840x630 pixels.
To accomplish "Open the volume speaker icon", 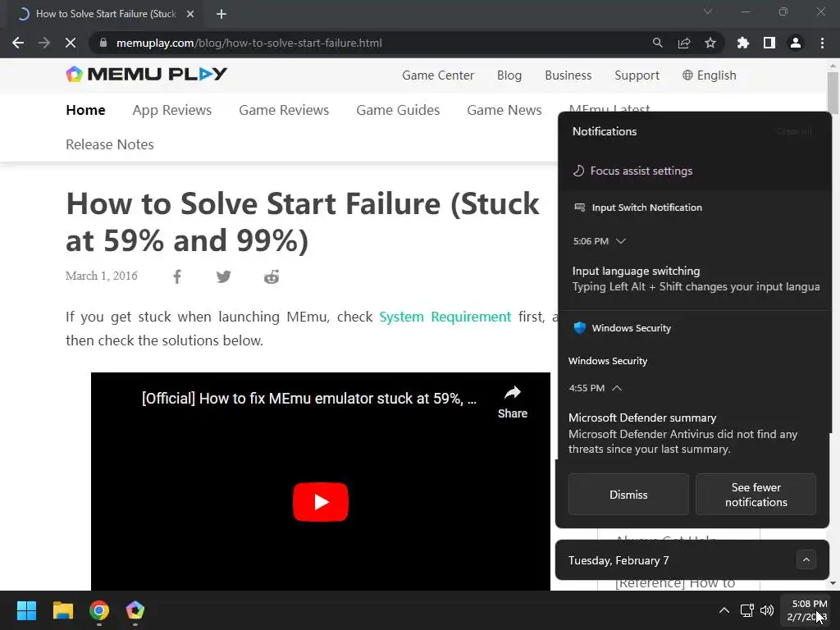I will pyautogui.click(x=767, y=610).
